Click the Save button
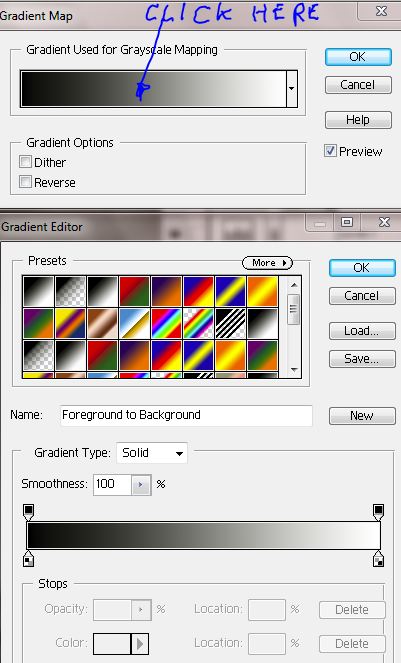The height and width of the screenshot is (663, 401). point(363,359)
